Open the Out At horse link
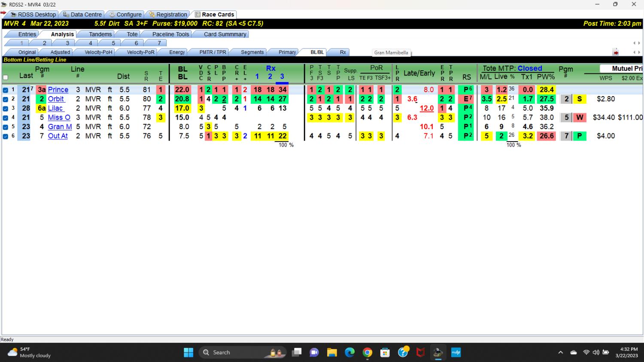The image size is (644, 362). (58, 136)
